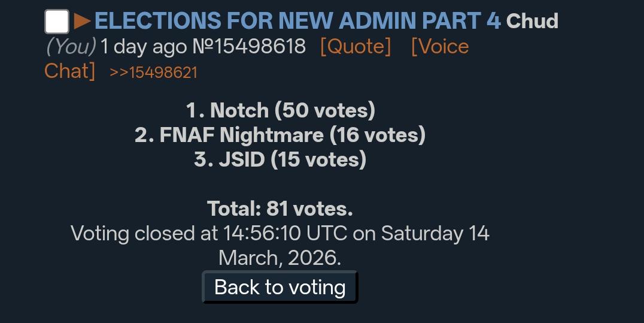Click the (You) marker

(71, 46)
